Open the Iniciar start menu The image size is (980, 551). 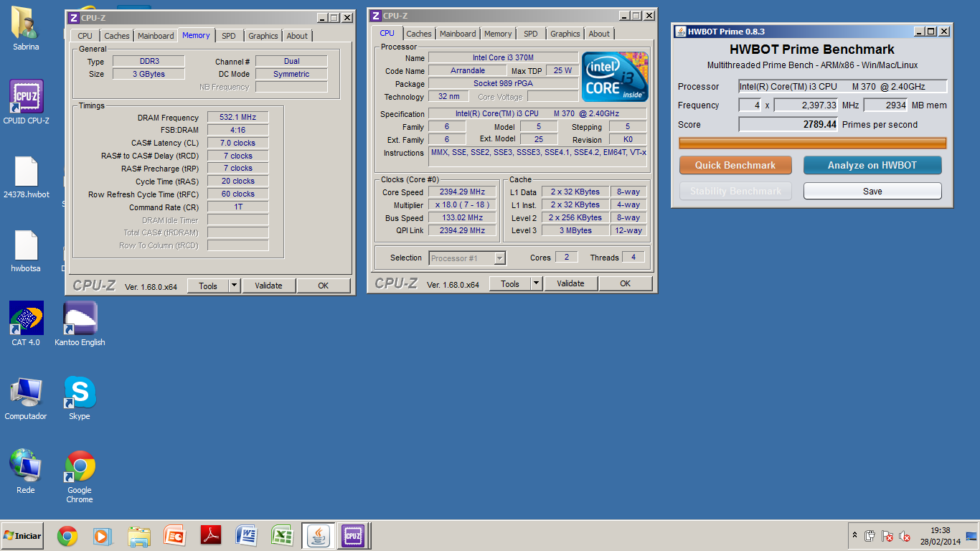22,536
